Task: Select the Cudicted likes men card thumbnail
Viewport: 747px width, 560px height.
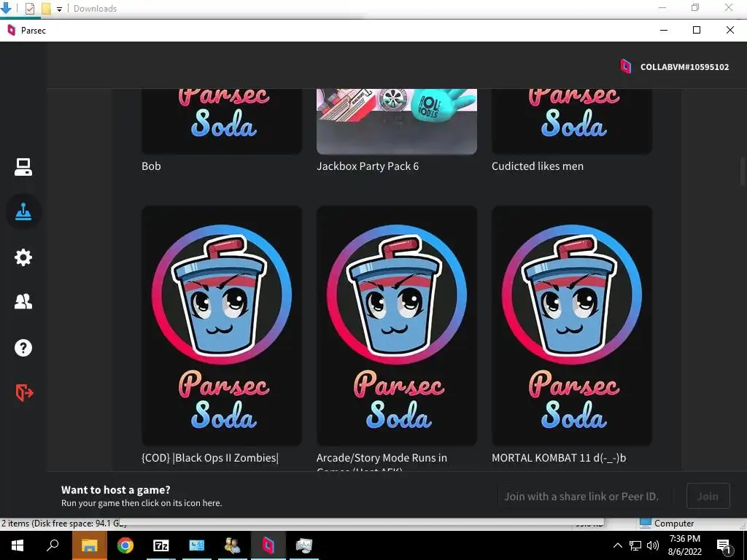Action: pos(572,122)
